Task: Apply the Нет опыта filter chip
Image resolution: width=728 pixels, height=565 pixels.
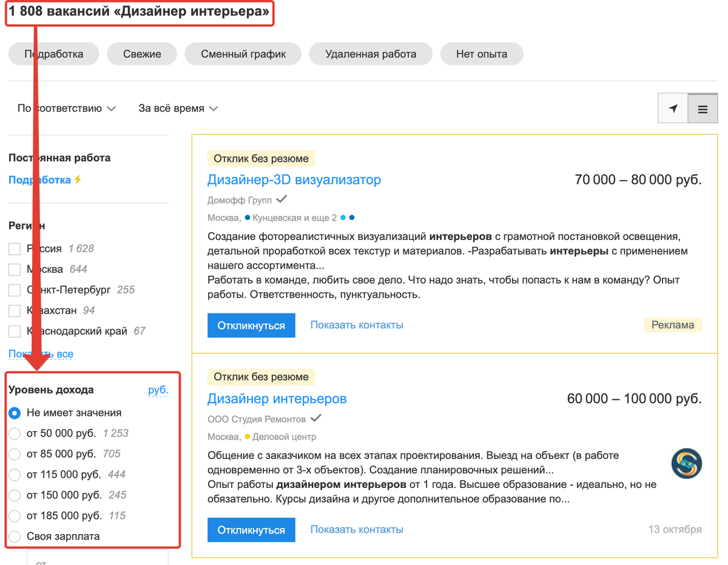Action: (x=482, y=54)
